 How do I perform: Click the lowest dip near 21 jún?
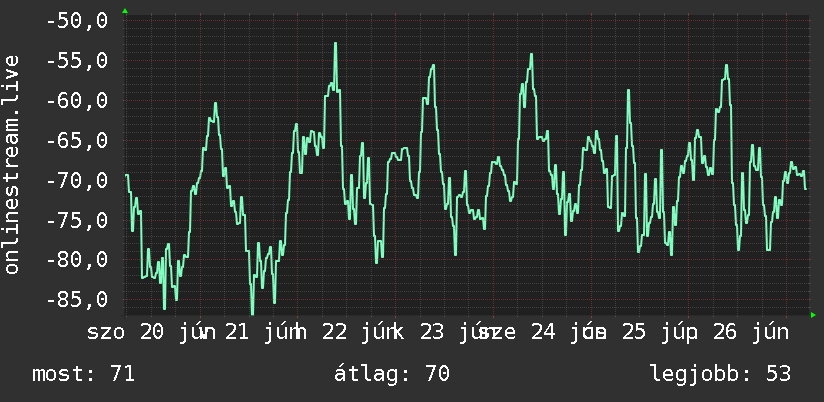(x=252, y=313)
